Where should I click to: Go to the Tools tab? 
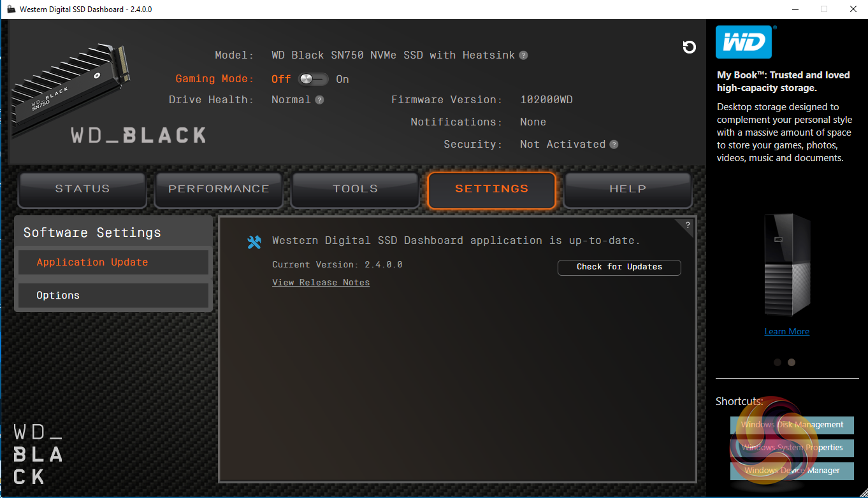point(355,190)
